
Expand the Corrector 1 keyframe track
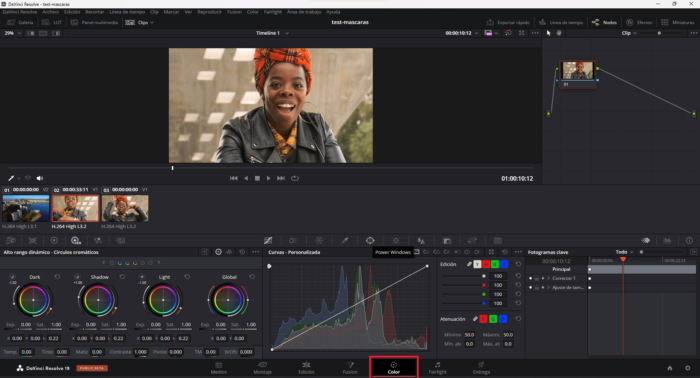(x=548, y=278)
